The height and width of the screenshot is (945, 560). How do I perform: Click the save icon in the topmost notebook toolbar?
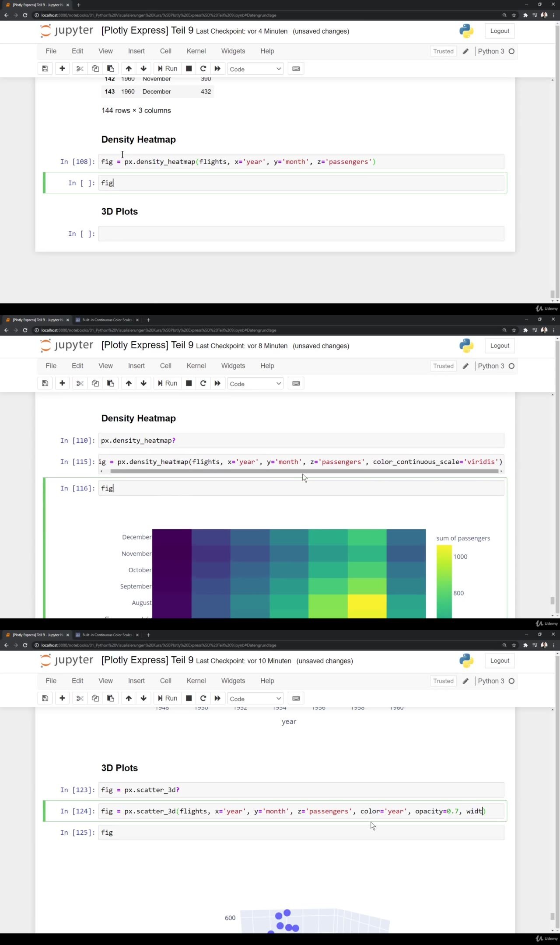click(45, 69)
